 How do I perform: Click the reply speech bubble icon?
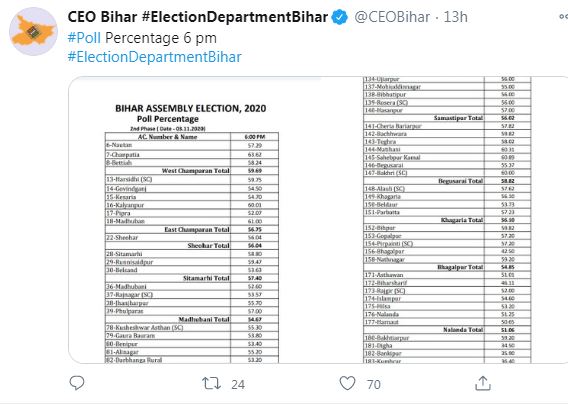pyautogui.click(x=77, y=383)
